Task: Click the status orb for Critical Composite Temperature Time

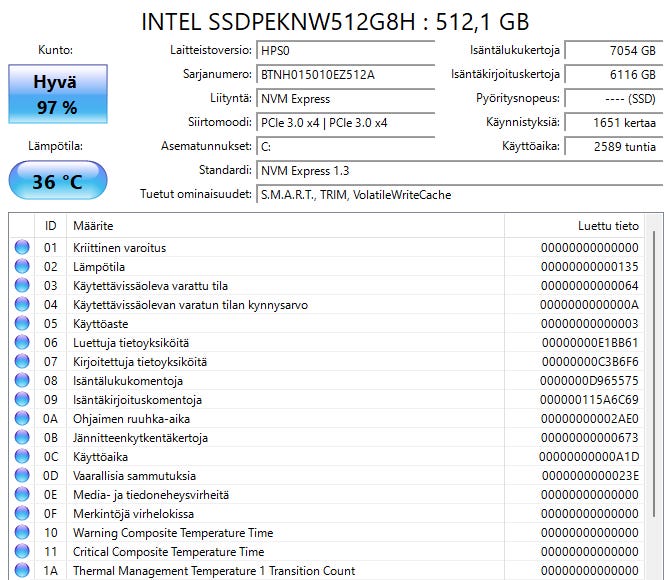Action: pyautogui.click(x=22, y=552)
